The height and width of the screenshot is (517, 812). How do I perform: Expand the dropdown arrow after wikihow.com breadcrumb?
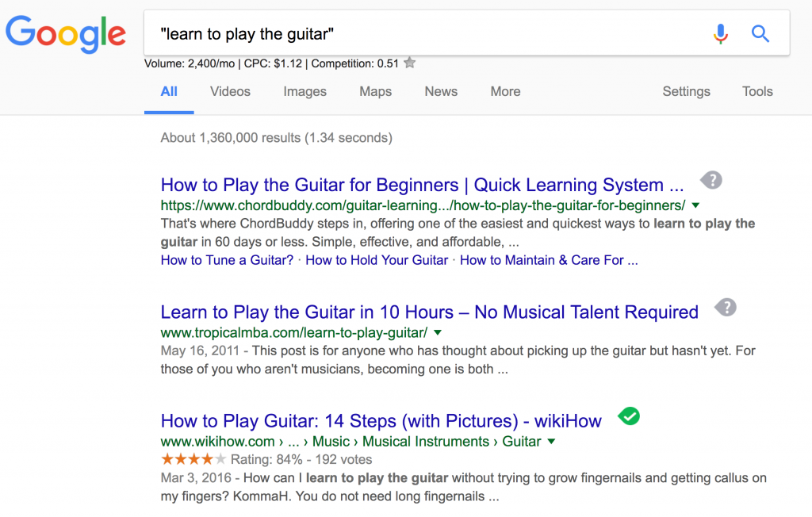pyautogui.click(x=552, y=442)
